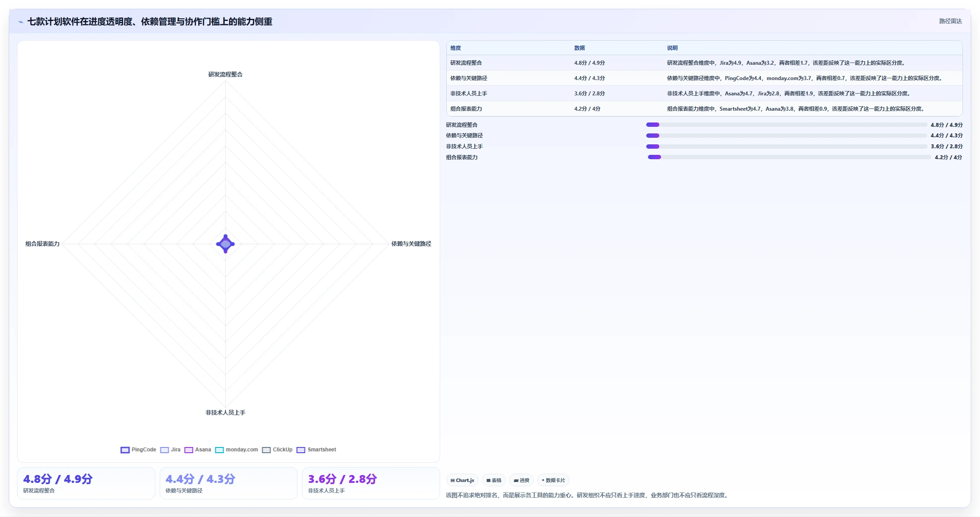The width and height of the screenshot is (980, 517).
Task: Open the 3.6分 / 2.8分 data card
Action: 371,483
